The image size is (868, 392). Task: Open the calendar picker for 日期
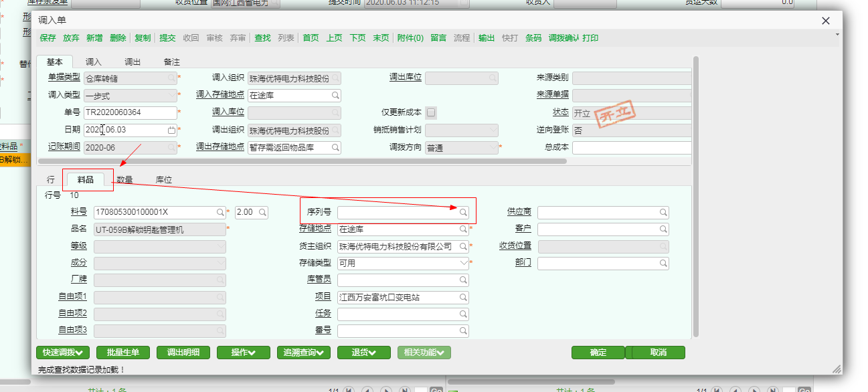pos(171,130)
